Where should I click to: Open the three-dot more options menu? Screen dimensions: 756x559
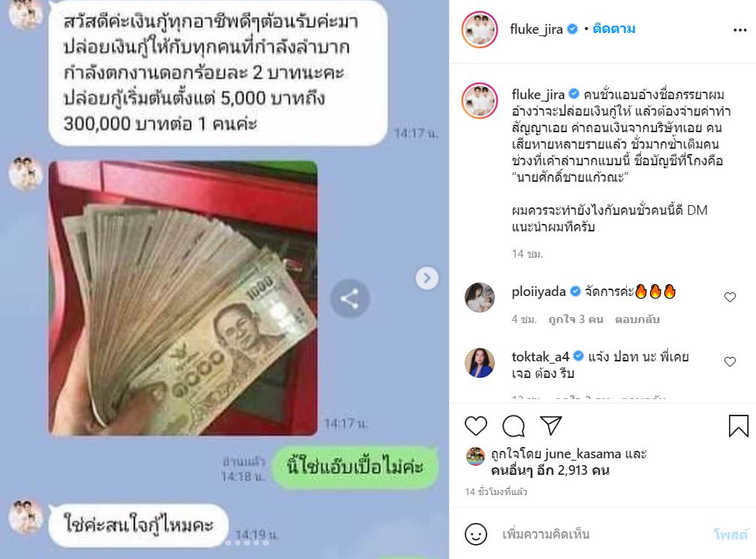click(x=739, y=30)
